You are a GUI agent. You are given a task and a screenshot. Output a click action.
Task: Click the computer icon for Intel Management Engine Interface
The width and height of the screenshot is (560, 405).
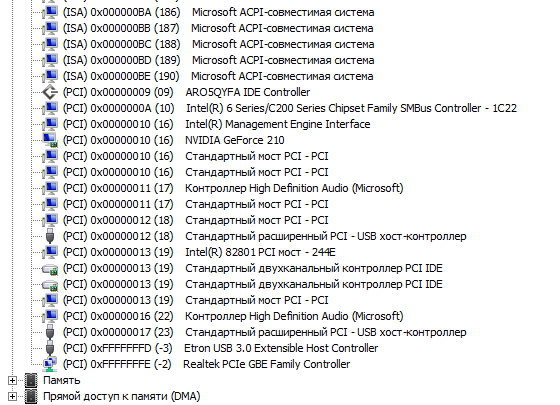pyautogui.click(x=50, y=124)
